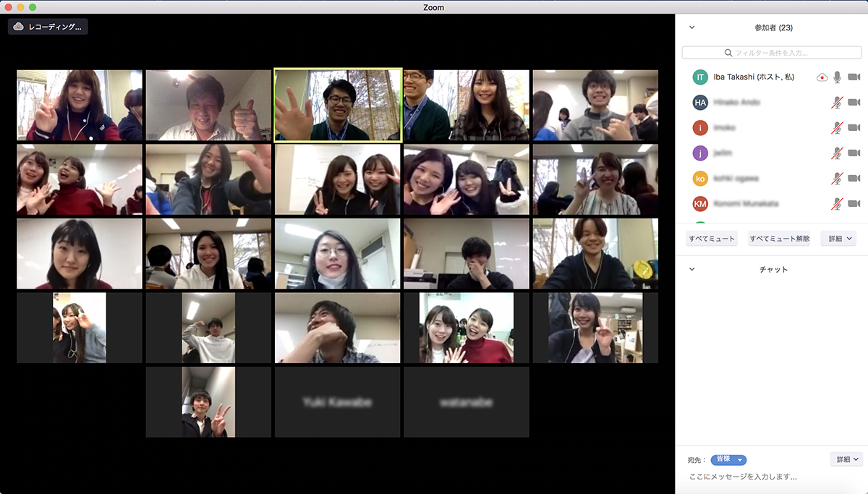Image resolution: width=868 pixels, height=494 pixels.
Task: Click the camera icon in the HA participant row
Action: [x=854, y=103]
